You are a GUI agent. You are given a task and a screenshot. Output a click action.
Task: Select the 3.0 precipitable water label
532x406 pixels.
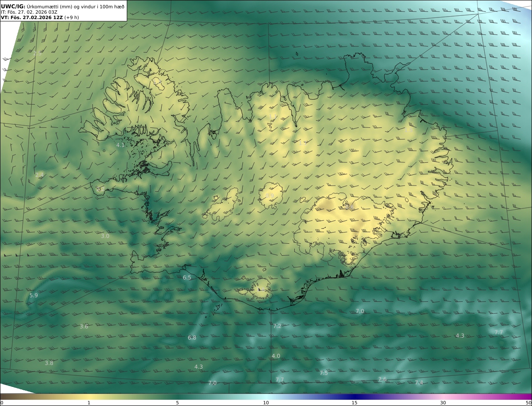click(105, 236)
